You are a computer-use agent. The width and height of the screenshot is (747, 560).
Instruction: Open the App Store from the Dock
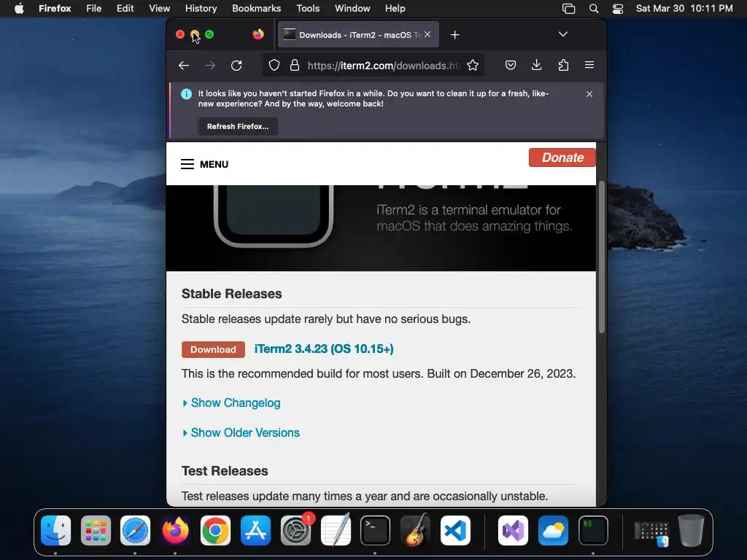point(255,531)
